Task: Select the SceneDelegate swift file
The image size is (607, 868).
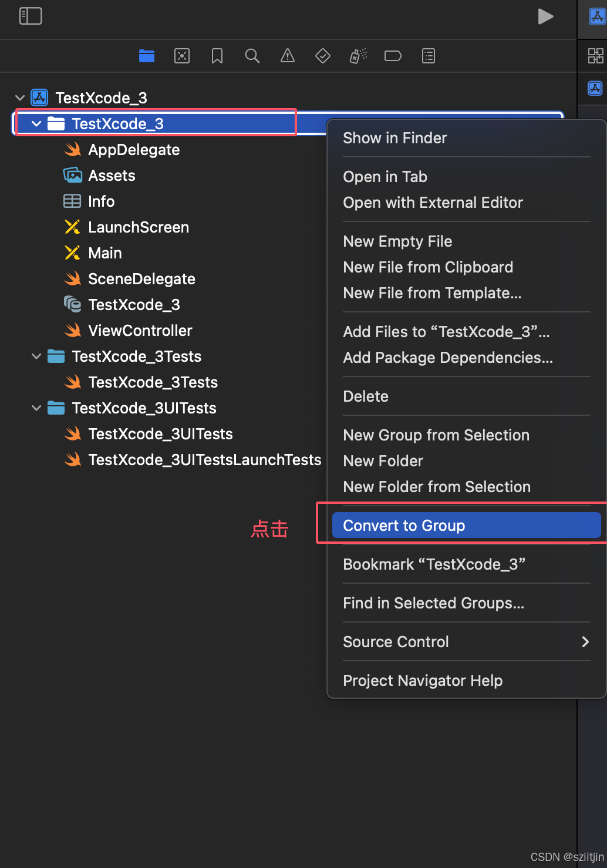Action: point(141,278)
